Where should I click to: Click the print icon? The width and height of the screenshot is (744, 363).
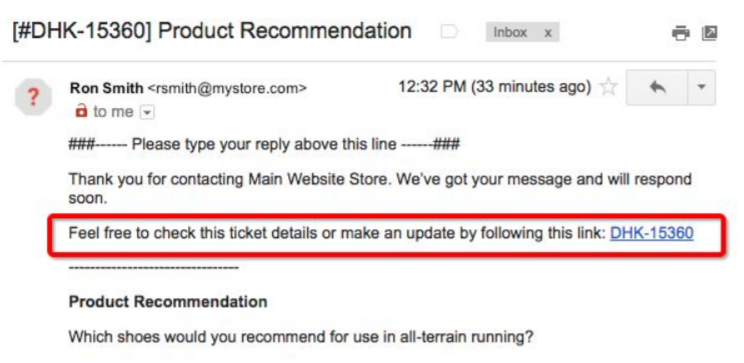coord(680,33)
